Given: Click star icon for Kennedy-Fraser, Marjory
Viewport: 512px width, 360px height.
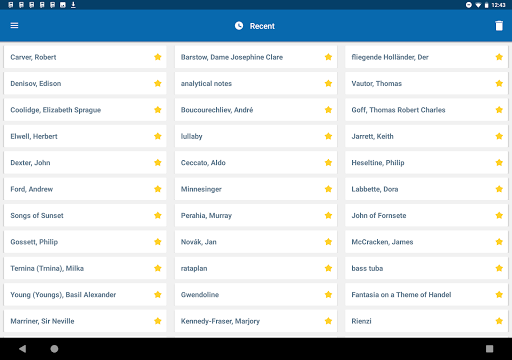Looking at the screenshot, I should pyautogui.click(x=328, y=321).
